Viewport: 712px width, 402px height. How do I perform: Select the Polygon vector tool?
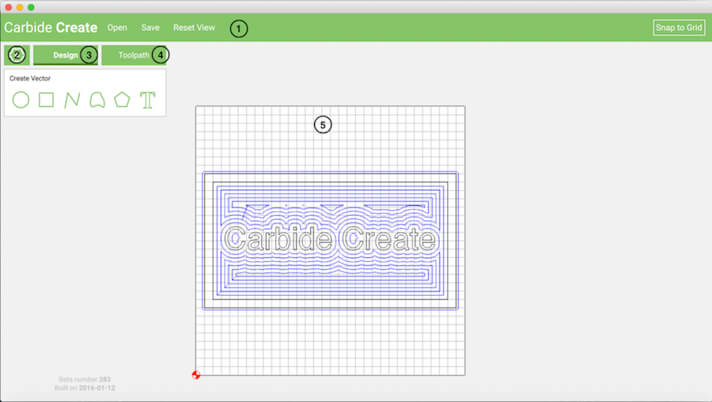(x=122, y=99)
